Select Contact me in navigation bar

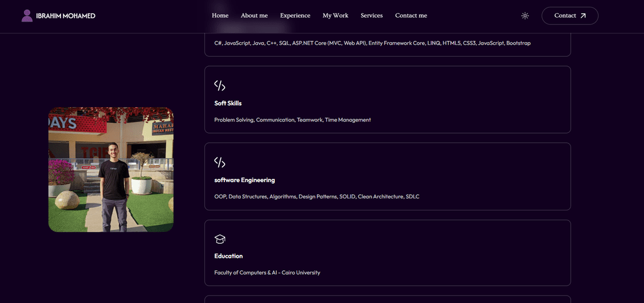[411, 16]
